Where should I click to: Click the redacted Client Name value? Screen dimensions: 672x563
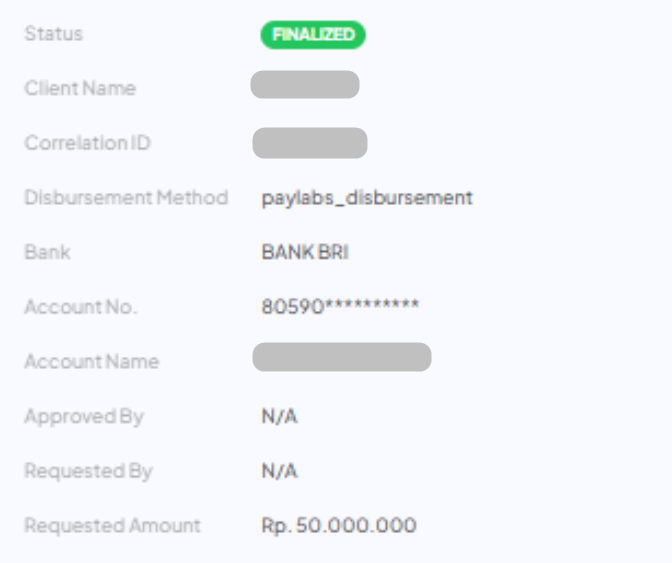tap(305, 85)
